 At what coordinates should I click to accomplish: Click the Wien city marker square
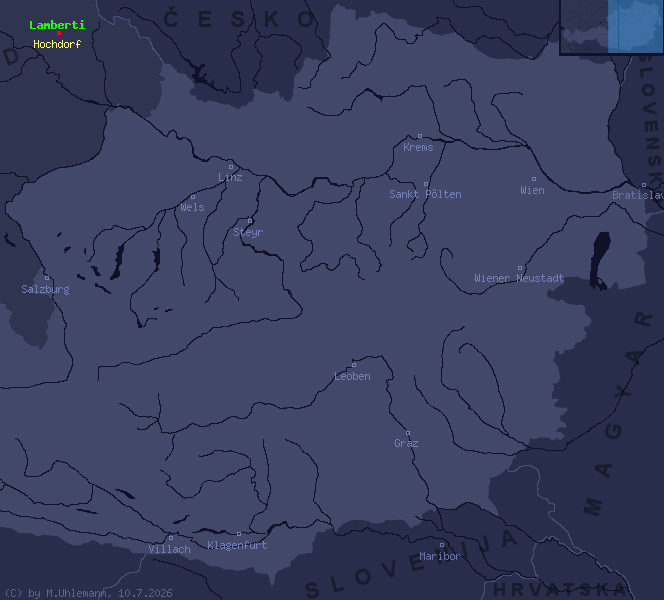coord(534,179)
